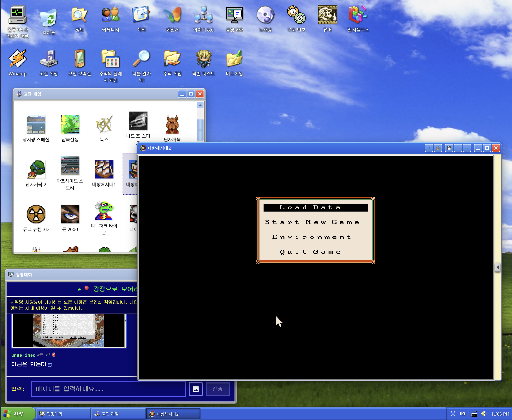The width and height of the screenshot is (512, 420).
Task: Open Environment in the game menu
Action: tap(312, 237)
